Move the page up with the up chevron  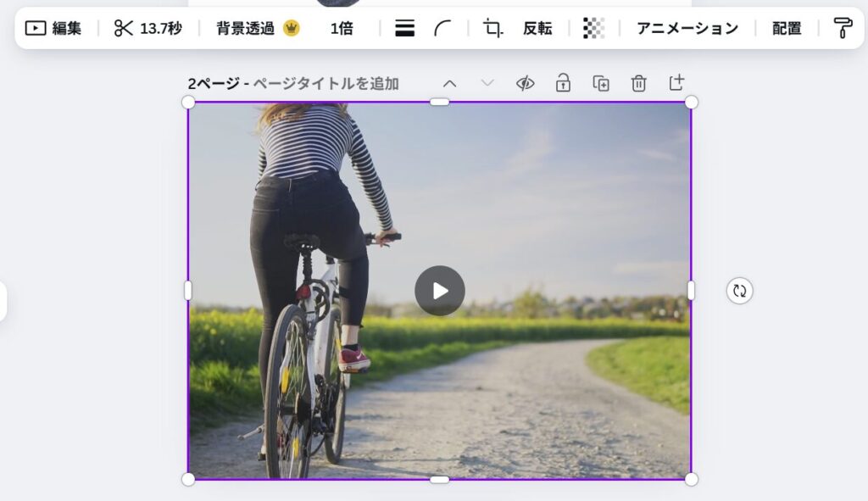click(x=450, y=83)
